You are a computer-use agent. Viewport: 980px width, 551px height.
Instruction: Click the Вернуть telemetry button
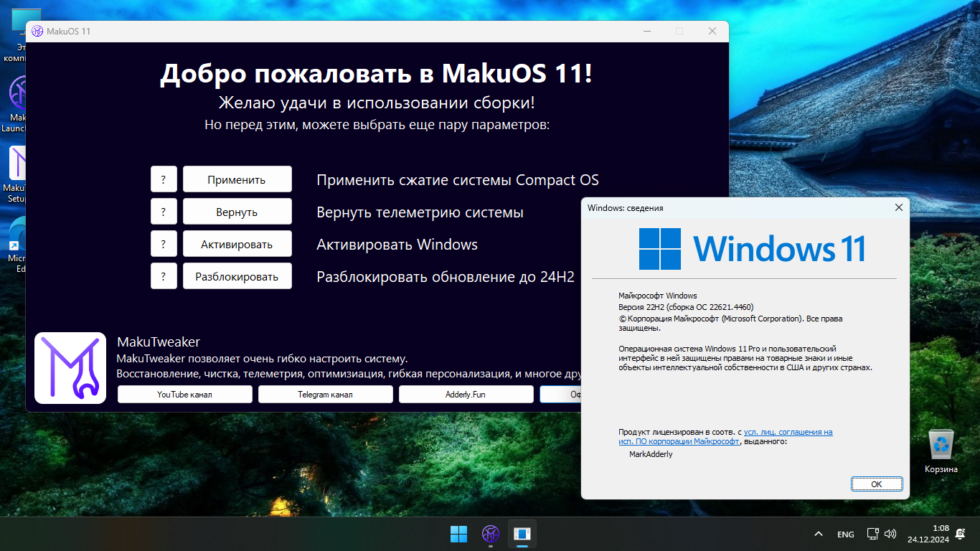point(237,212)
